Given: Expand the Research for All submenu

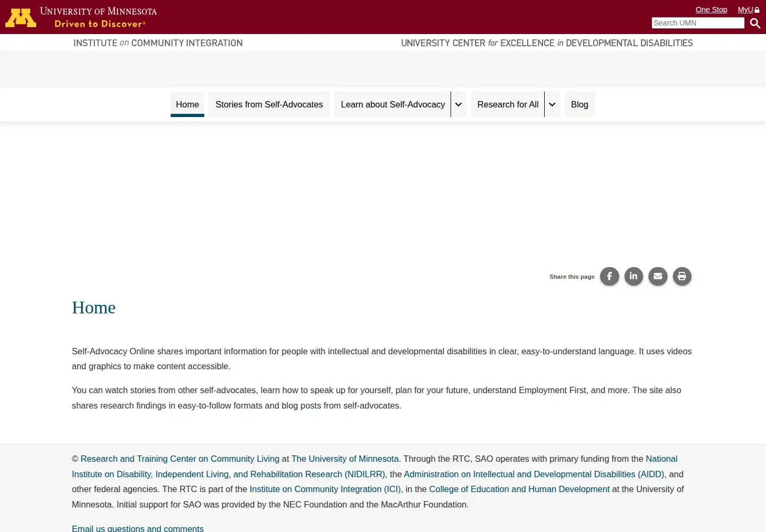Looking at the screenshot, I should click(x=552, y=104).
